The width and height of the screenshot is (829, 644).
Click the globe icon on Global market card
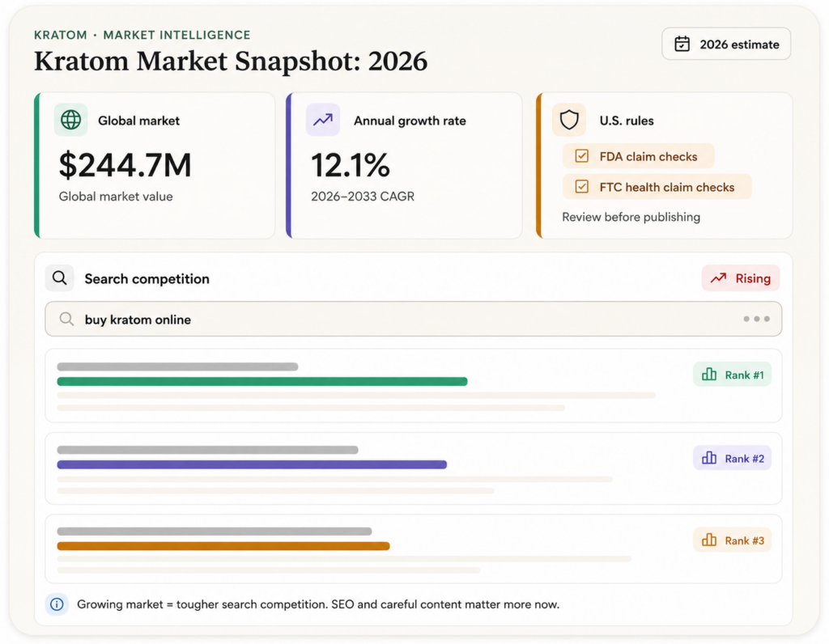(x=71, y=120)
